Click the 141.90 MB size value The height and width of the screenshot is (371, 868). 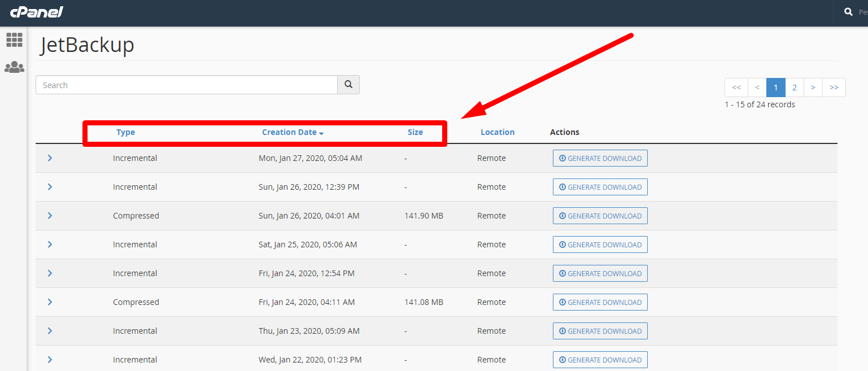(x=424, y=216)
